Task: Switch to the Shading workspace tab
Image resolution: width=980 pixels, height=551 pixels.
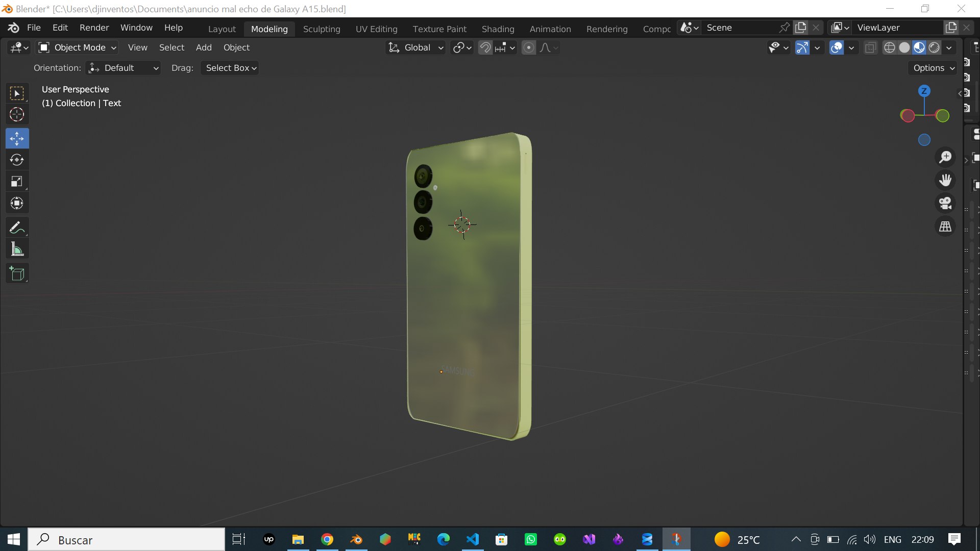Action: pos(498,29)
